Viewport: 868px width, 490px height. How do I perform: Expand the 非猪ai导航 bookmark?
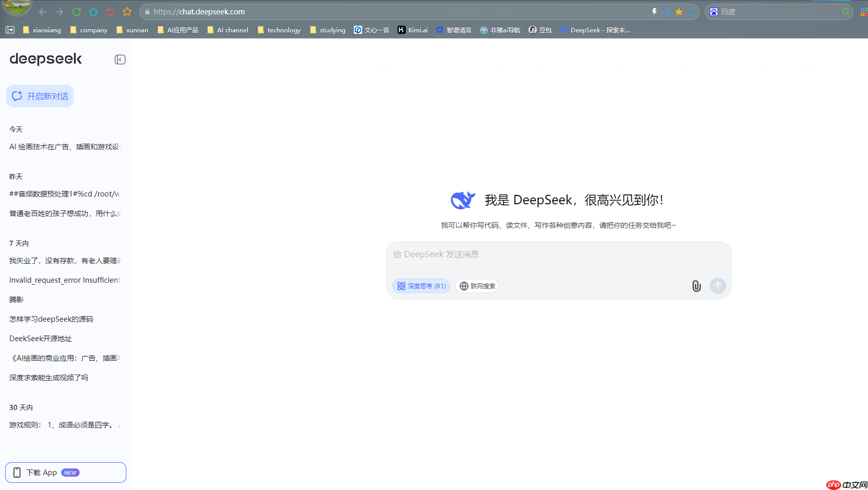click(x=499, y=30)
